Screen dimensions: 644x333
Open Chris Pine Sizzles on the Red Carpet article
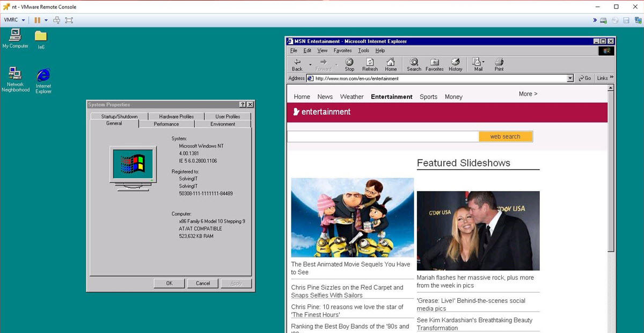[347, 291]
